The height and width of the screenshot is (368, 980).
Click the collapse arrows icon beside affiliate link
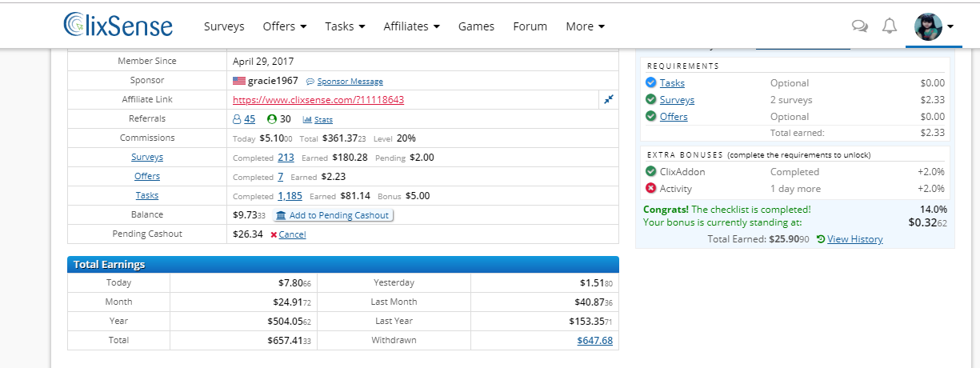pos(609,99)
